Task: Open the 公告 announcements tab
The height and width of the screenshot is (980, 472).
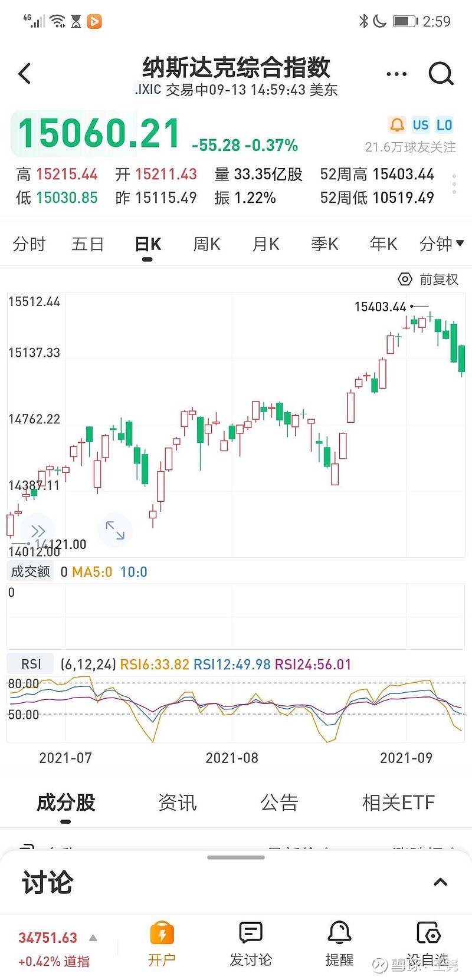Action: click(x=279, y=803)
